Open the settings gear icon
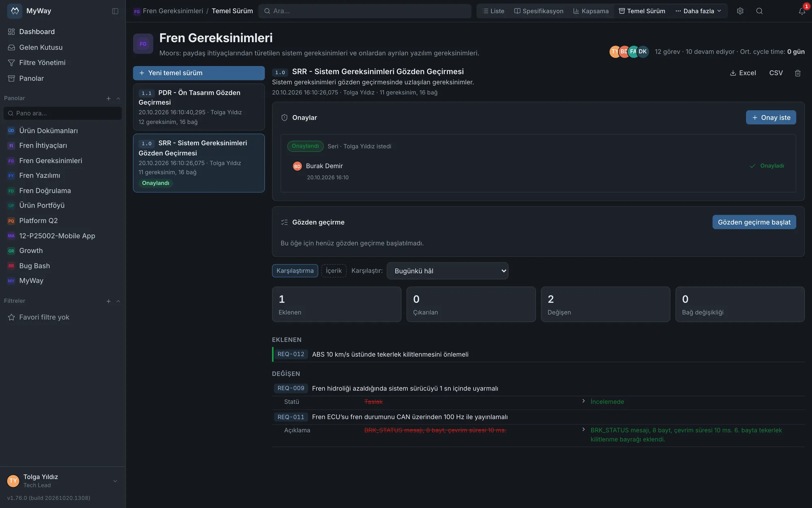 (740, 11)
